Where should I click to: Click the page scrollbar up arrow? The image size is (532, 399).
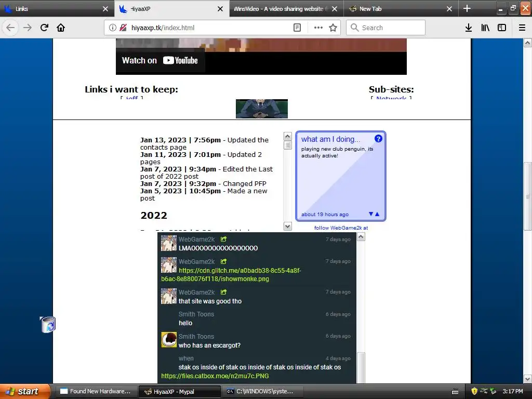528,43
